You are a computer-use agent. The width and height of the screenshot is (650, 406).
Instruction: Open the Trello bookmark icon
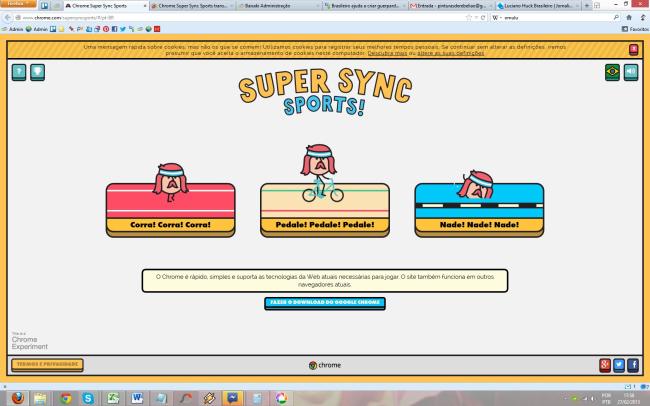[x=53, y=29]
